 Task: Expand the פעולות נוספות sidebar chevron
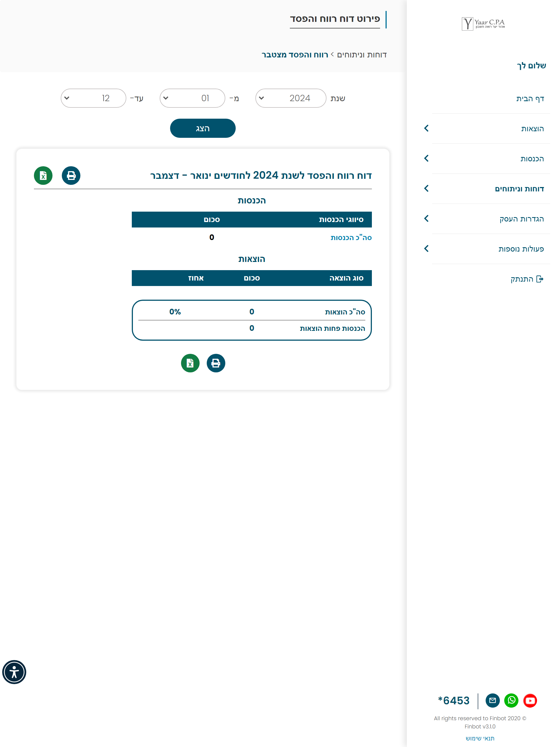[426, 249]
